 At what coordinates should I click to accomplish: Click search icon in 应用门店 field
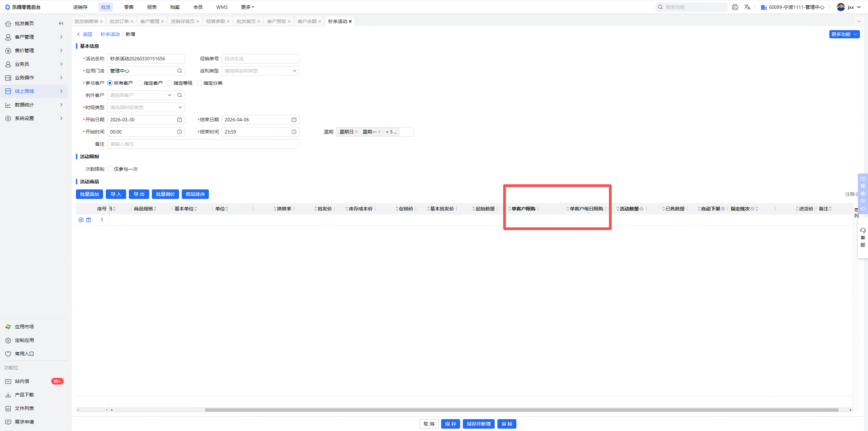[180, 71]
